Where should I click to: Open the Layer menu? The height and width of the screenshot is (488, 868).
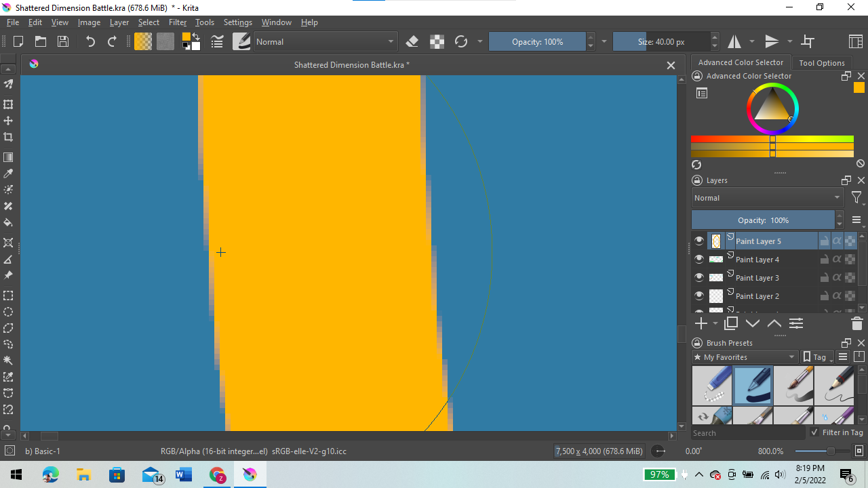click(x=119, y=22)
